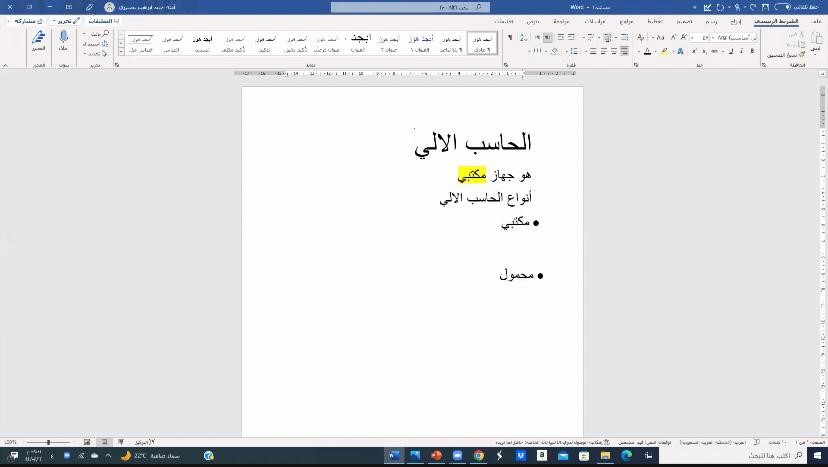Apply strikethrough formatting
This screenshot has width=828, height=467.
pos(714,51)
